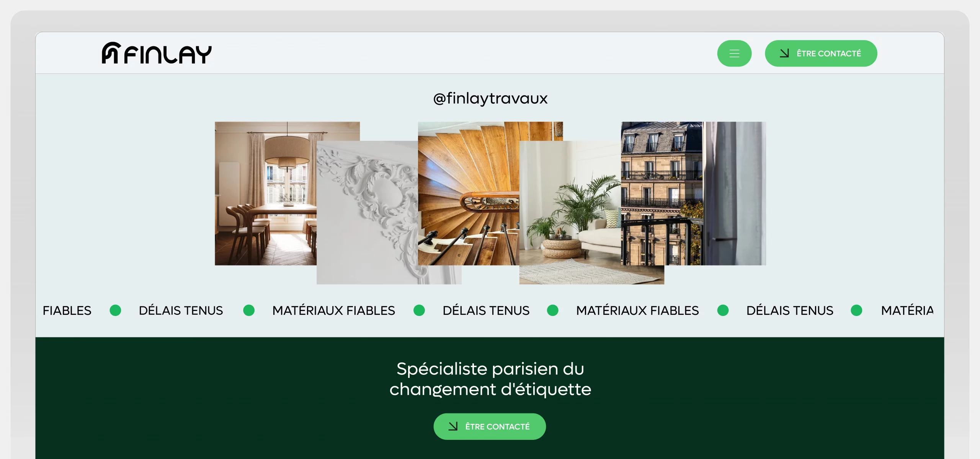Click the green dot after first DÉLAIS TENUS

(x=249, y=310)
